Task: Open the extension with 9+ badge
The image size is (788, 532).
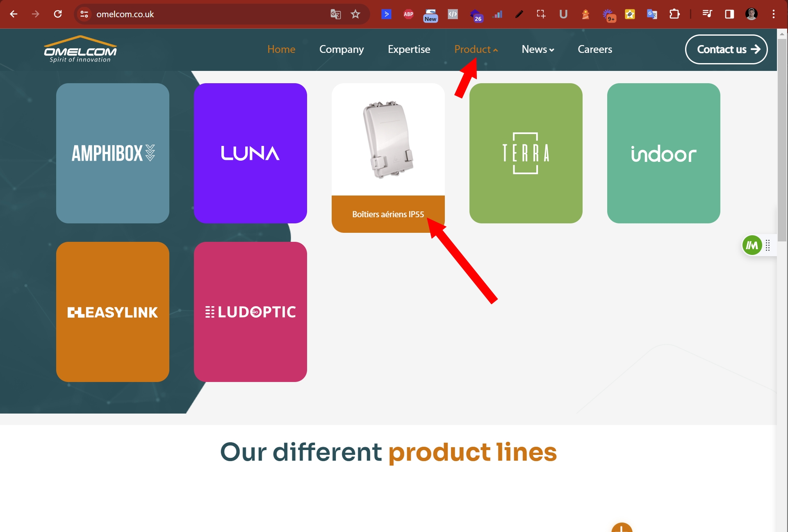Action: click(609, 16)
